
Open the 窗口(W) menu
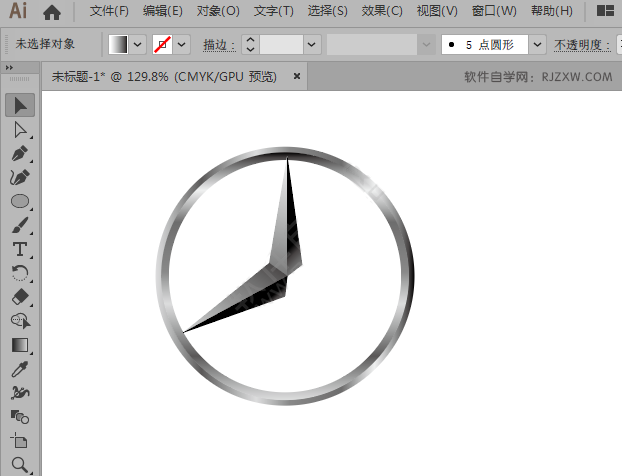[x=494, y=11]
